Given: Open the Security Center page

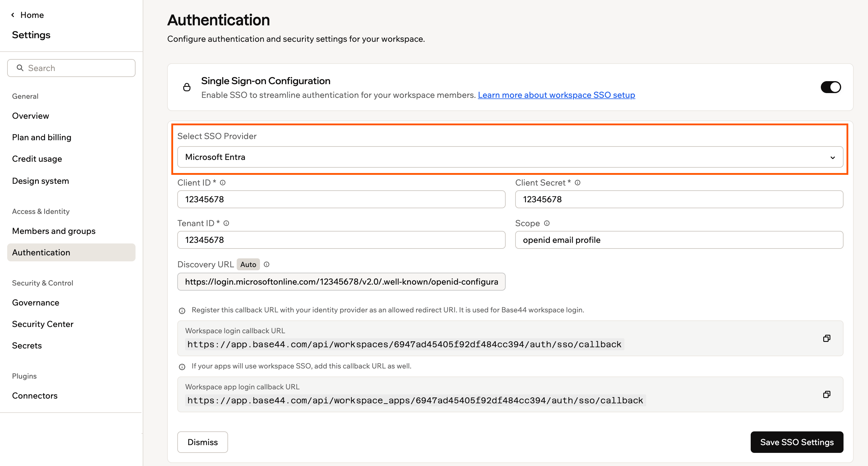Looking at the screenshot, I should (x=43, y=324).
